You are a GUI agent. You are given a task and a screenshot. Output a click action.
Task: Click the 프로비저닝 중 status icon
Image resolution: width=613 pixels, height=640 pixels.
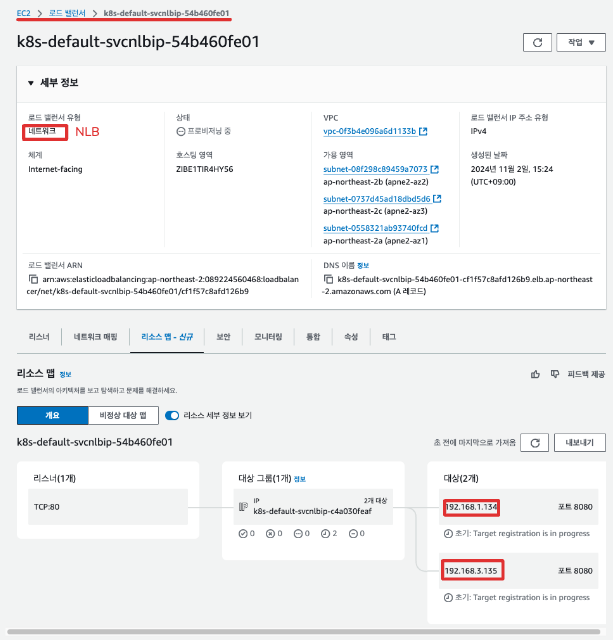coord(181,131)
